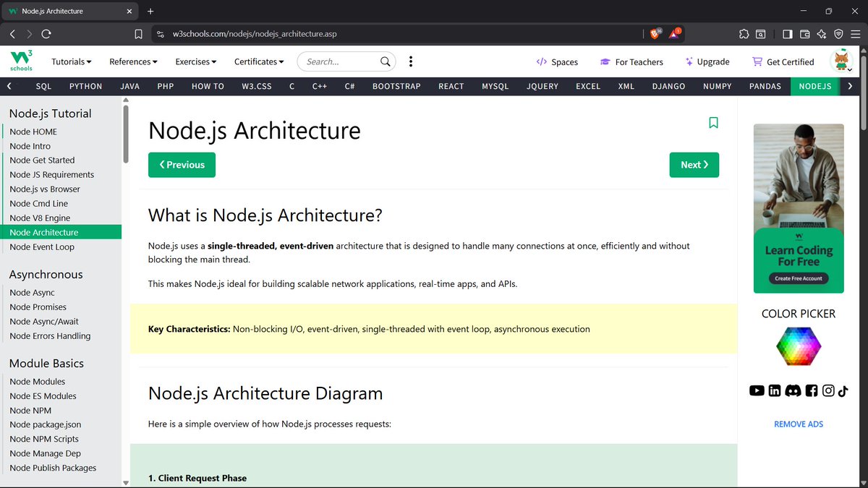Open the Facebook social icon
The width and height of the screenshot is (868, 488).
(x=812, y=390)
